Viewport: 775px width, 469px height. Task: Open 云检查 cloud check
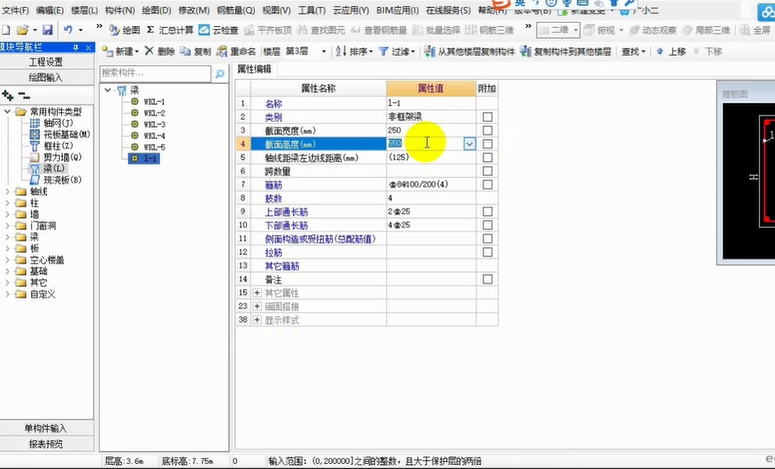[x=218, y=30]
